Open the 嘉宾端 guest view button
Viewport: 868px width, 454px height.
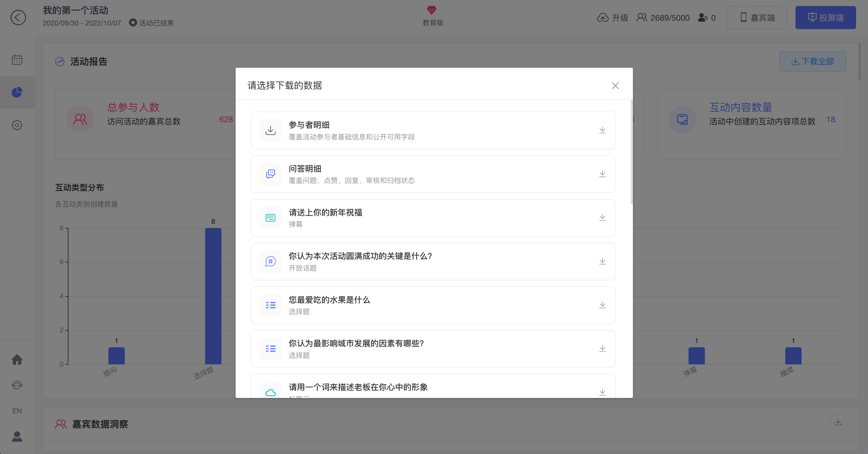point(757,18)
